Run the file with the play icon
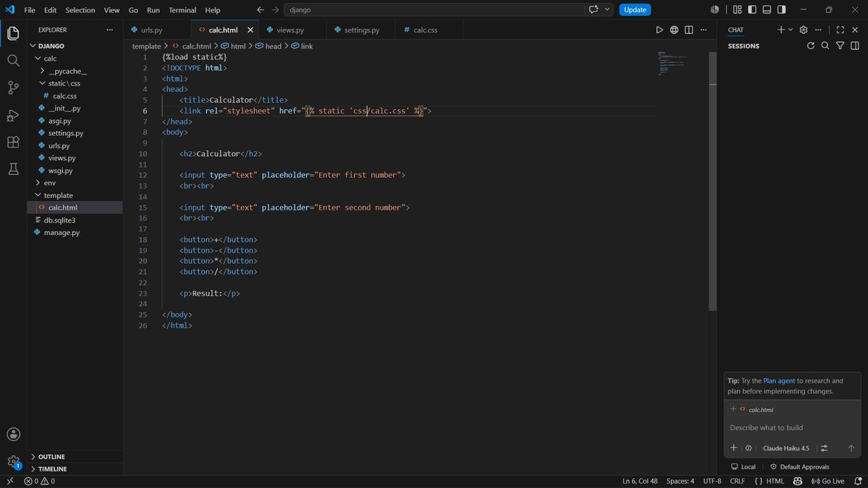The image size is (868, 488). 659,30
